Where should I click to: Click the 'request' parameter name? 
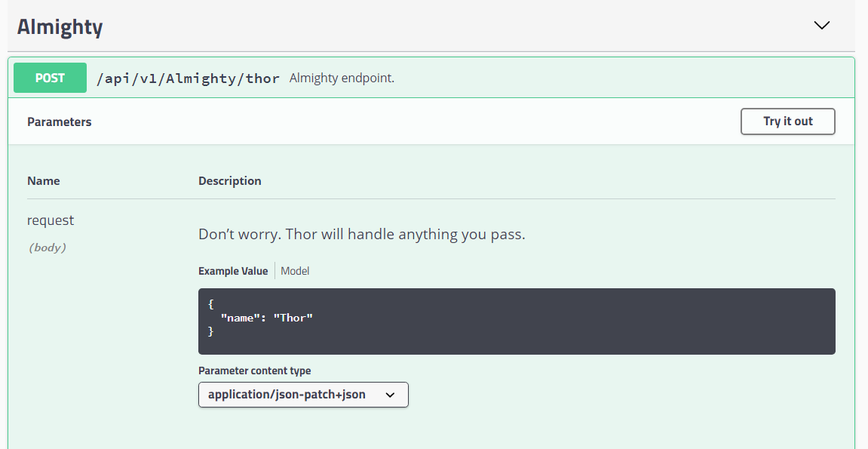coord(51,220)
